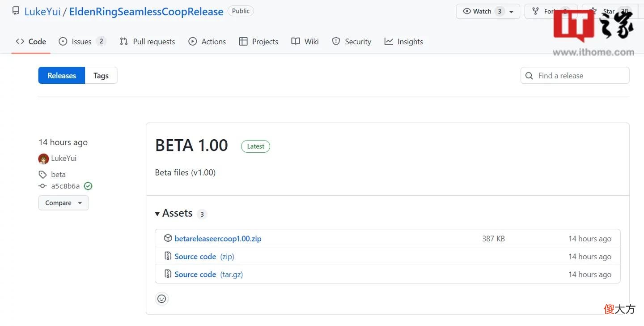Screen dimensions: 644x326
Task: Click file icon beside Source code (zip)
Action: 168,256
